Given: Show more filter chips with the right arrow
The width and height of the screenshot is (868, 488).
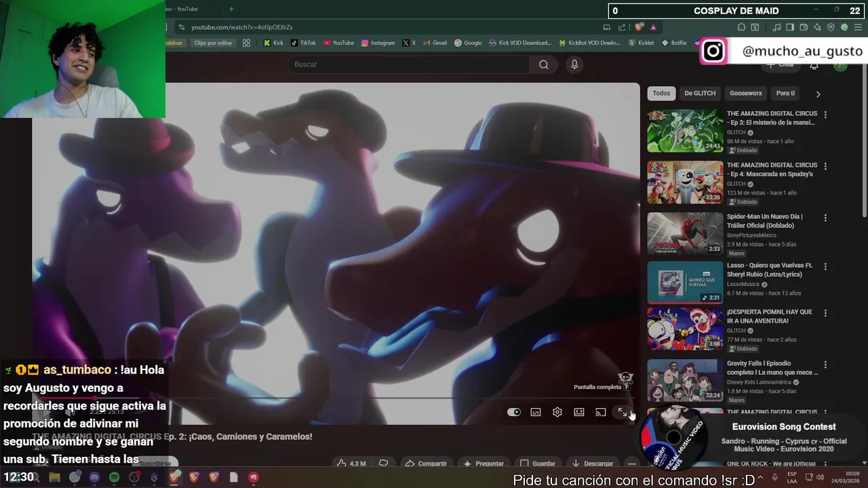Looking at the screenshot, I should pos(818,94).
